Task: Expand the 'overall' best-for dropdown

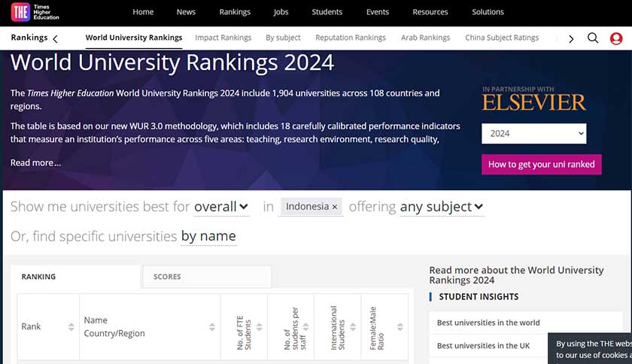Action: click(221, 207)
